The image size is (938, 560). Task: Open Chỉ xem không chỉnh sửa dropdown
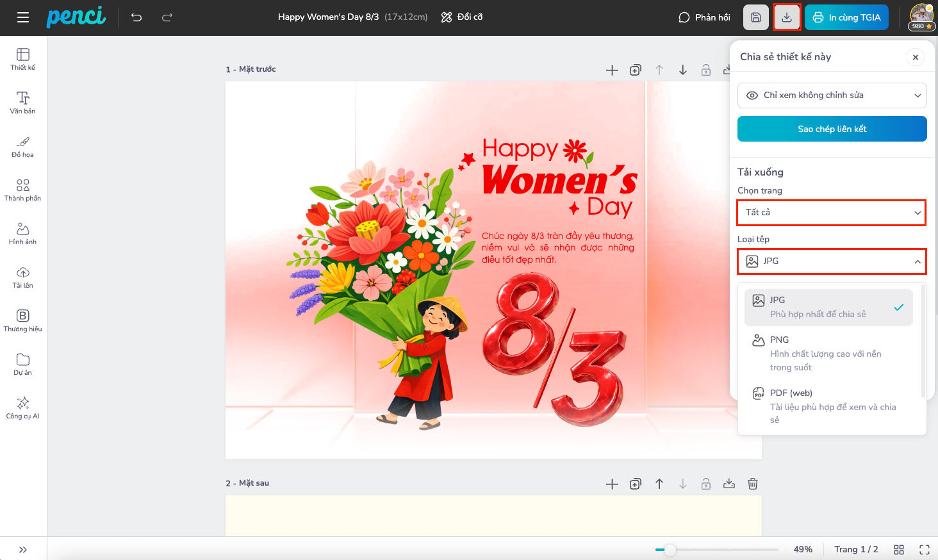click(832, 95)
